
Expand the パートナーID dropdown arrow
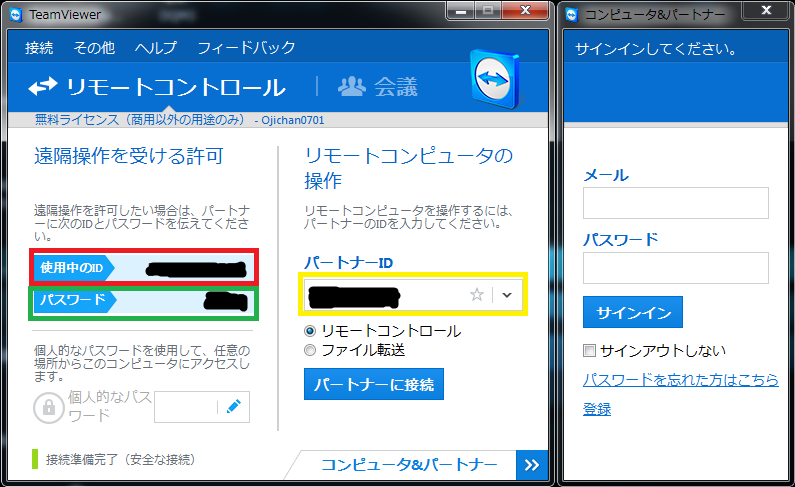point(507,295)
